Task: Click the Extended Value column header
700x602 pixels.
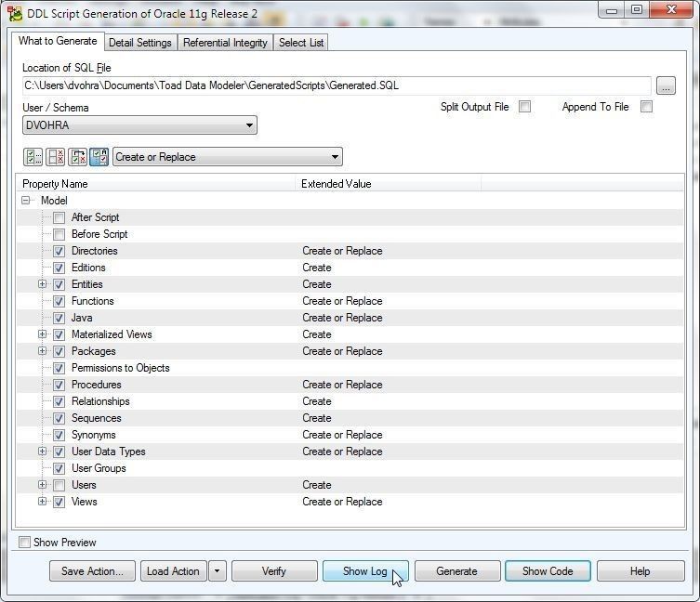Action: click(x=389, y=184)
